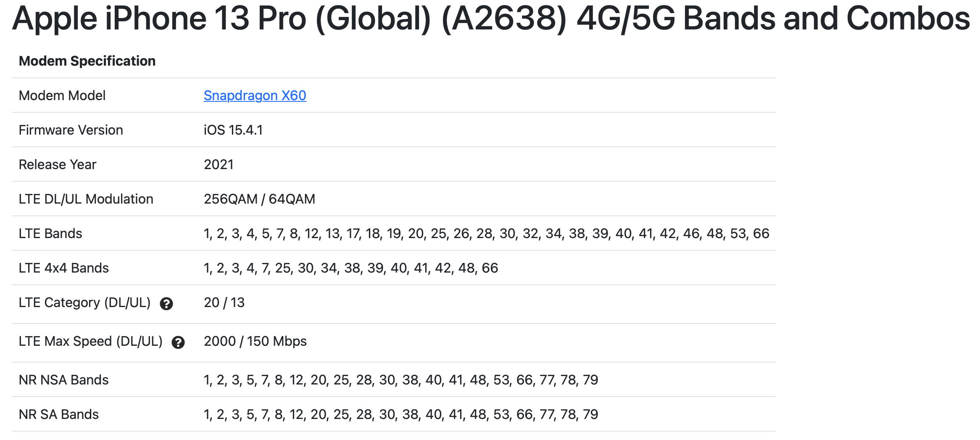The image size is (980, 440).
Task: Click the Firmware Version label
Action: pos(71,130)
